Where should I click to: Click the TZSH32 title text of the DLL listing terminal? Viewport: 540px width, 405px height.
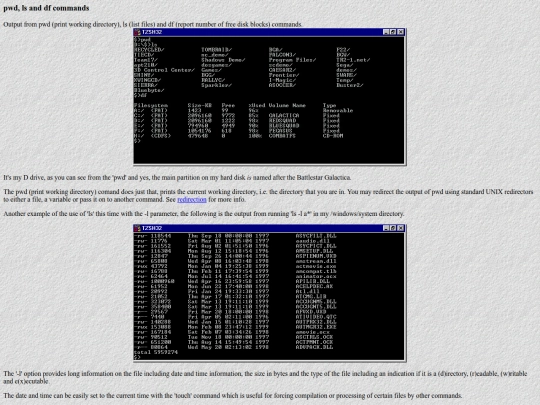(x=152, y=228)
